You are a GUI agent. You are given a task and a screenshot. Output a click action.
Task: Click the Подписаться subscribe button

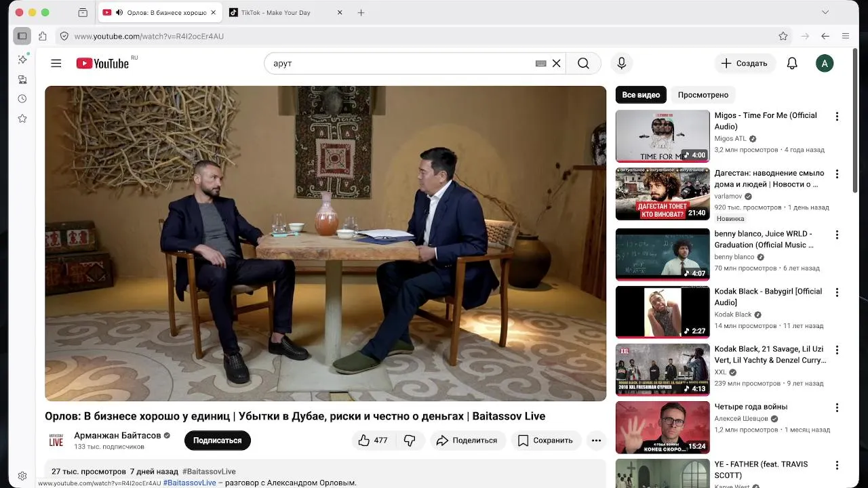(218, 441)
